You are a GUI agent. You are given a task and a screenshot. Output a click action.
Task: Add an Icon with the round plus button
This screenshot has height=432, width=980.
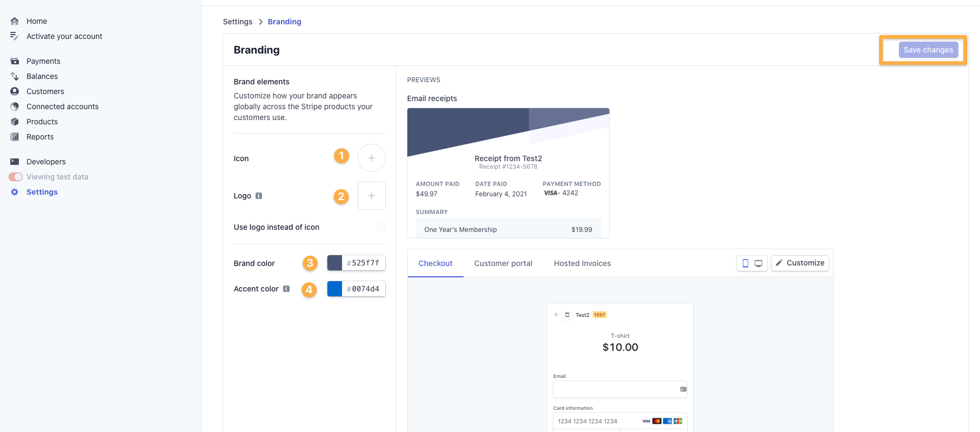pos(372,158)
